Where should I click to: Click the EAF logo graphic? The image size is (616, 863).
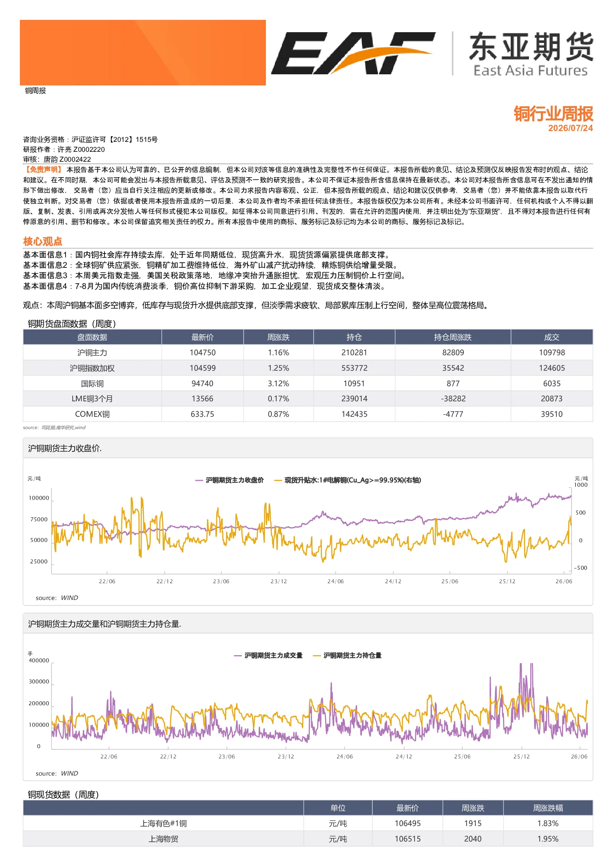coord(353,53)
